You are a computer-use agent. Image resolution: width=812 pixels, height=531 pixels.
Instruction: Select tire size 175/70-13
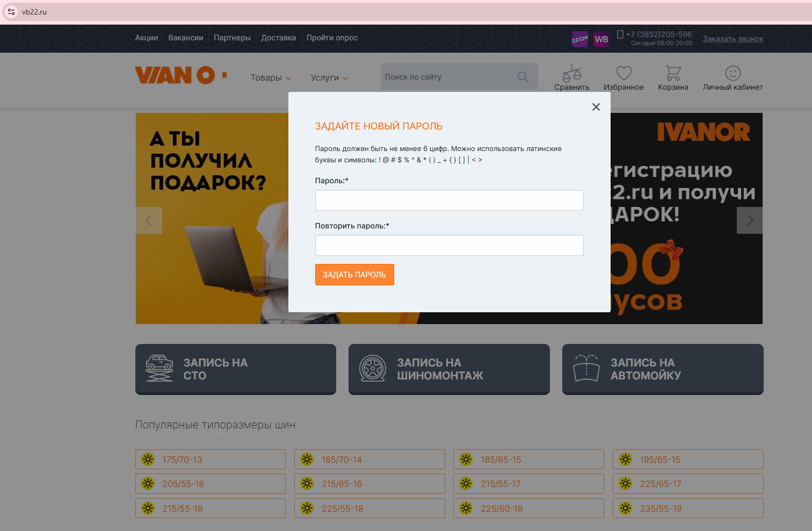pos(210,460)
